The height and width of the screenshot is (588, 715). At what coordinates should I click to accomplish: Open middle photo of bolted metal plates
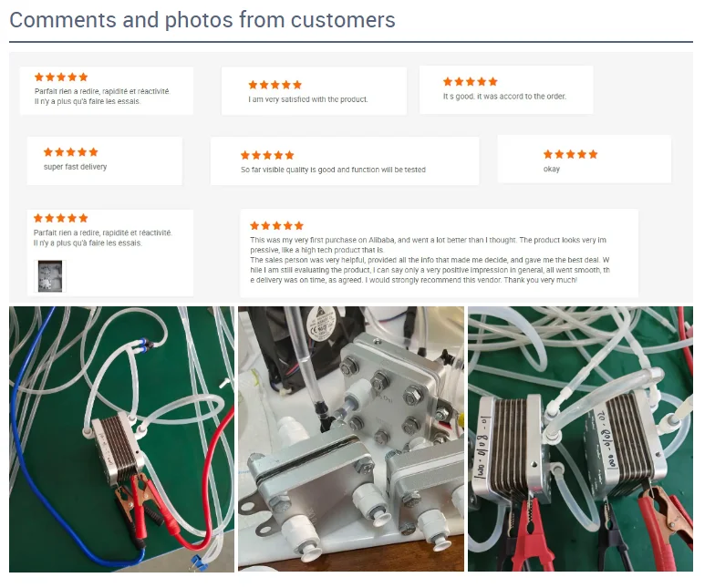350,439
